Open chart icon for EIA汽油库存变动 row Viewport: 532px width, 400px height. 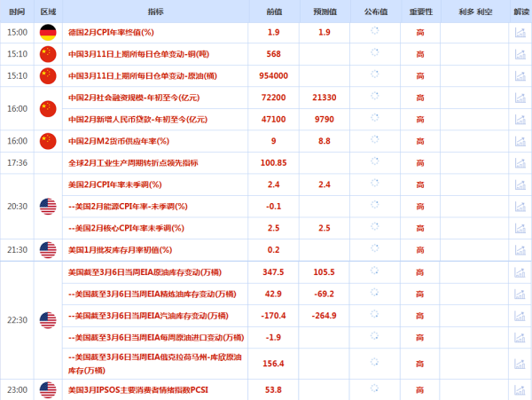(520, 316)
